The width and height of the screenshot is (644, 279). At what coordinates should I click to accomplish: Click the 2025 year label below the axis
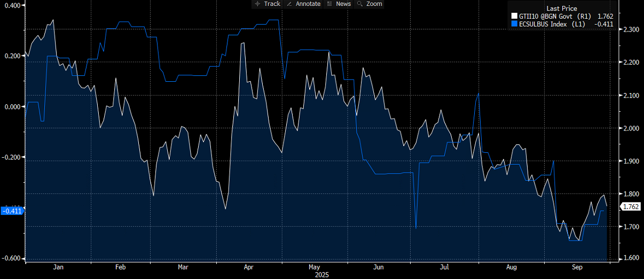click(322, 275)
